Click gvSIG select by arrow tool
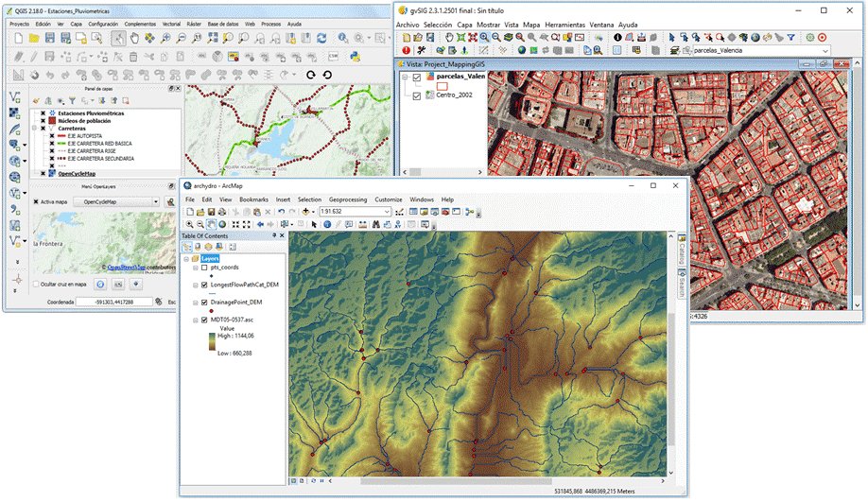The image size is (868, 502). (672, 37)
